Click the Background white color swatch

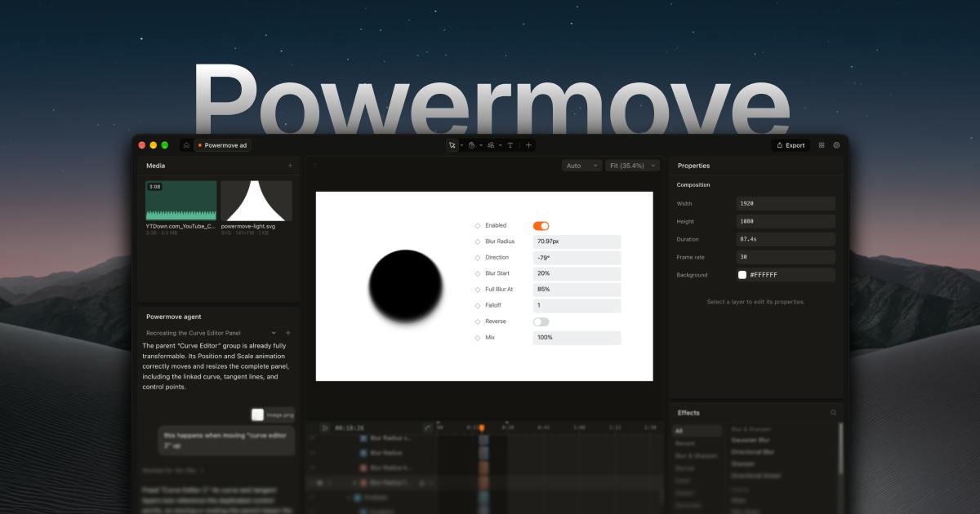click(742, 275)
